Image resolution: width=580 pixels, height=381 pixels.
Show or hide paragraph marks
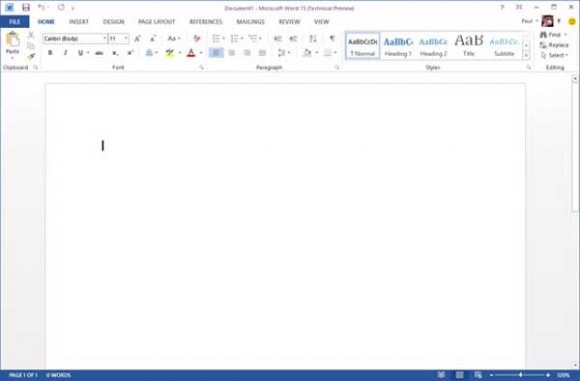pos(332,38)
